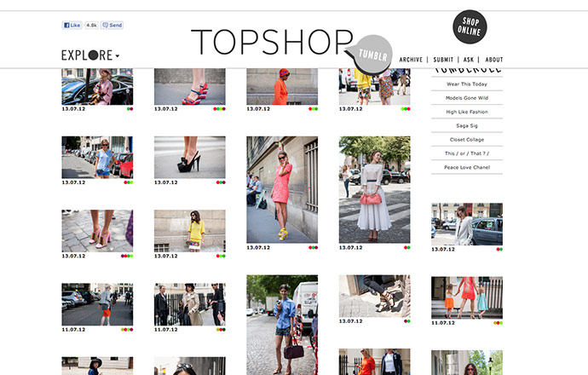Expand the Explore dropdown menu
Image resolution: width=588 pixels, height=375 pixels.
(90, 55)
